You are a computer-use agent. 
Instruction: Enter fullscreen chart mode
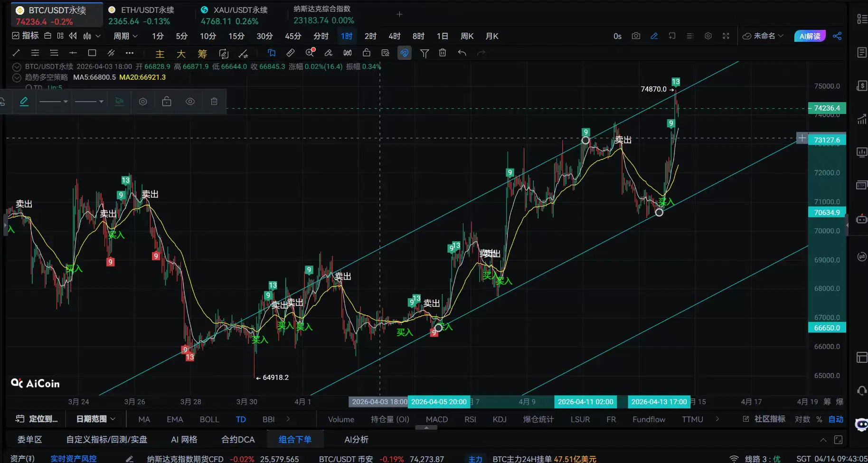(x=726, y=36)
